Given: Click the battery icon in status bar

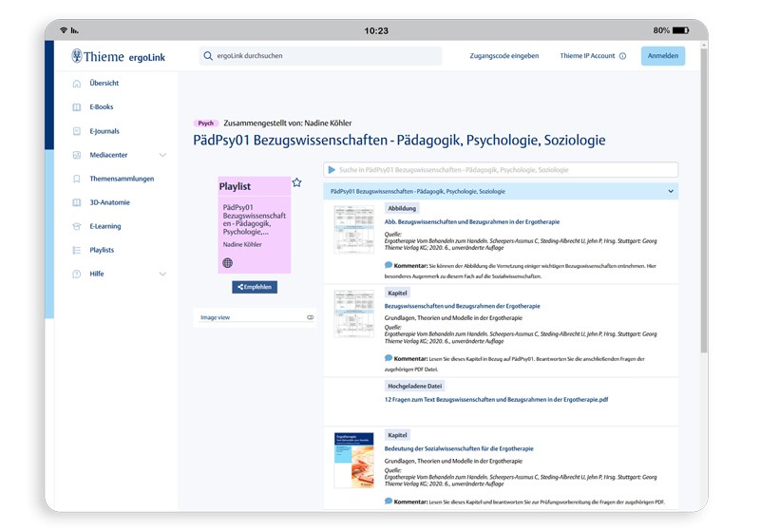Looking at the screenshot, I should (680, 30).
